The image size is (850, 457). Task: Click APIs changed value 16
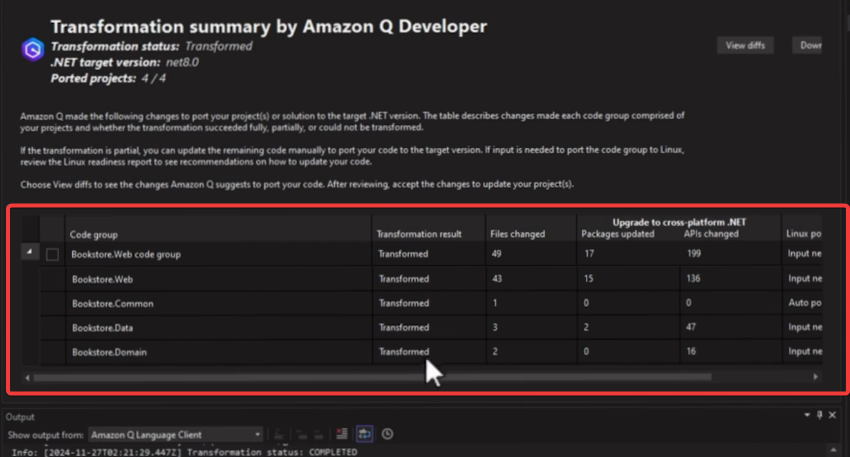click(691, 351)
